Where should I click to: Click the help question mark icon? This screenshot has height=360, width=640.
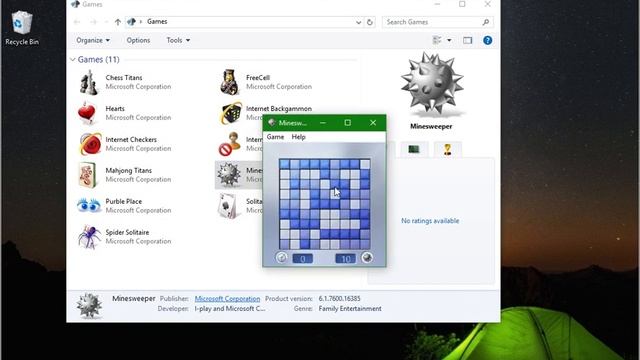tap(487, 40)
